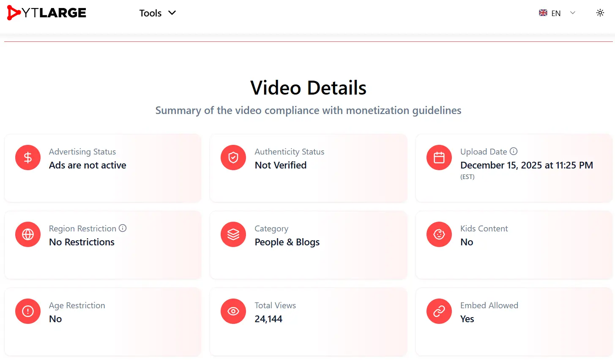Viewport: 615px width, 364px height.
Task: Expand the Tools dropdown chevron
Action: click(x=172, y=13)
